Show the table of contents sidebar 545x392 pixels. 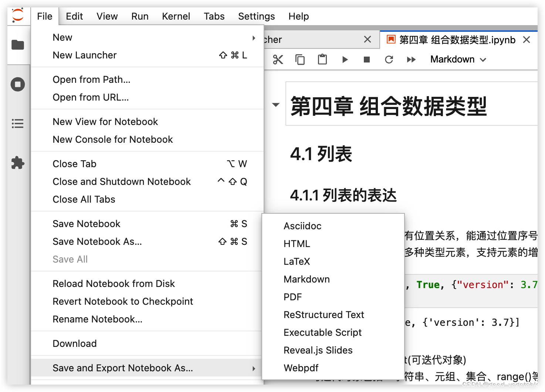click(x=18, y=124)
